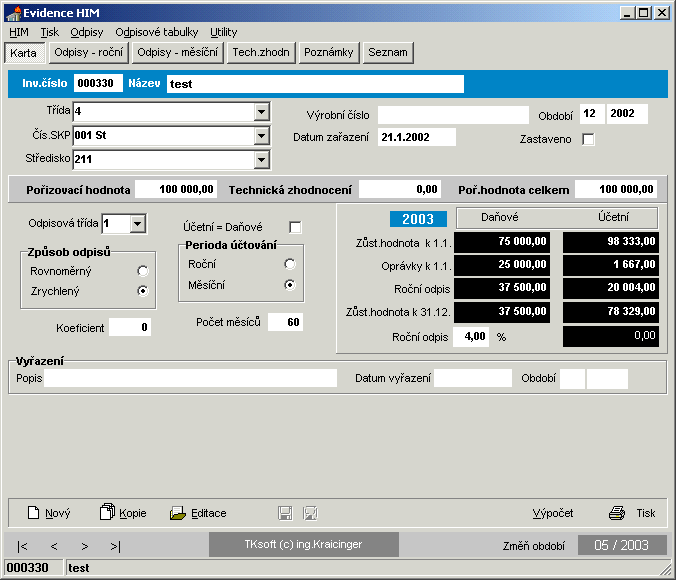Click the Koeficient input field
Screen dimensions: 676x580
tap(130, 327)
